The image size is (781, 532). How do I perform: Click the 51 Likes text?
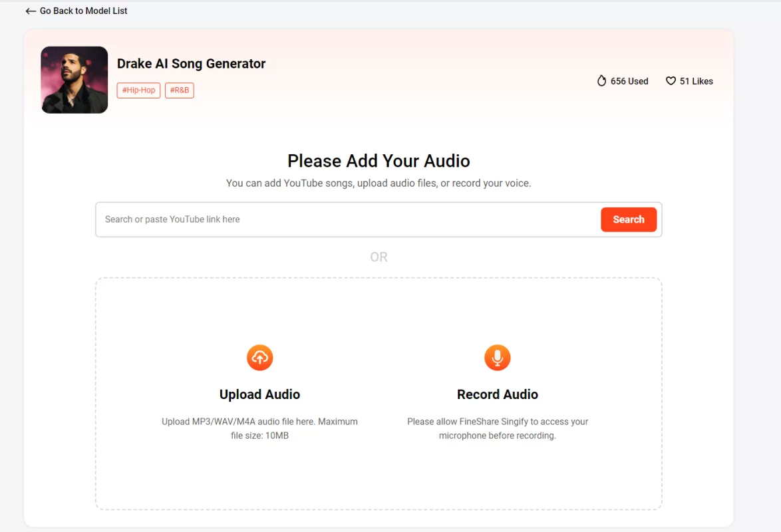pos(697,81)
